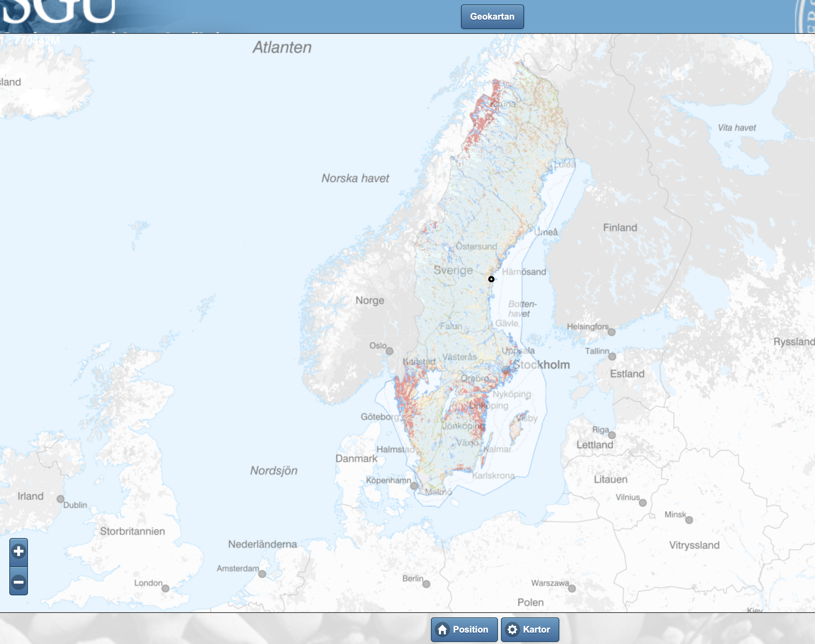Click the Köpenhamn city marker

point(414,486)
